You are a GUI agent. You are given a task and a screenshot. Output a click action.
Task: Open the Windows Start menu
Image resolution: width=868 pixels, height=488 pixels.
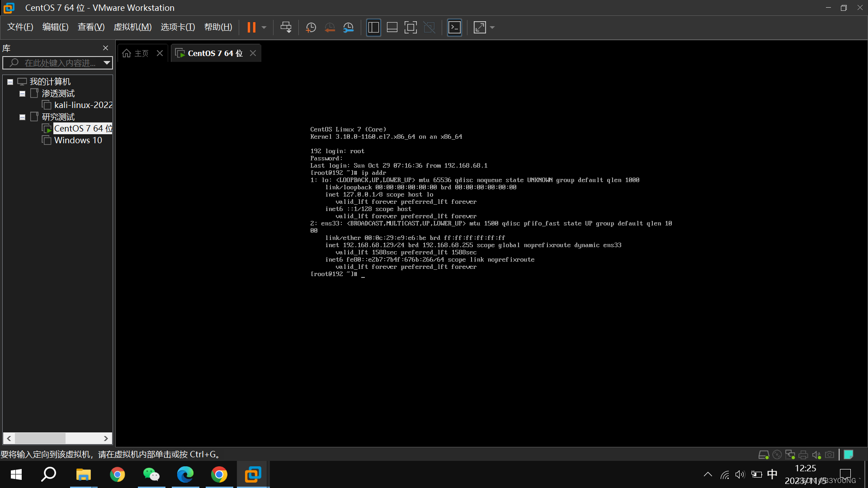coord(15,474)
